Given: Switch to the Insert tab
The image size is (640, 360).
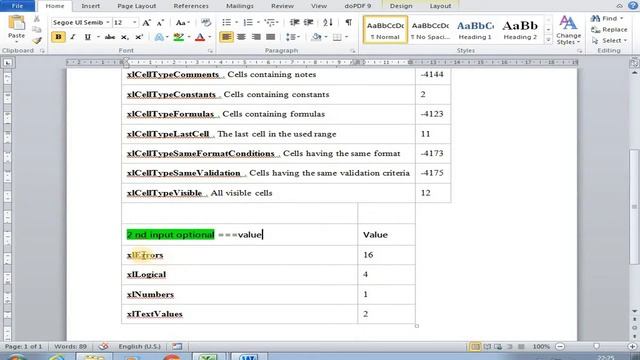Looking at the screenshot, I should tap(90, 6).
